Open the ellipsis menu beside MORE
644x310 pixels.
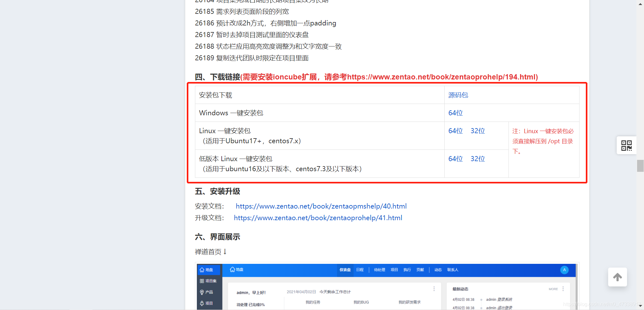tap(563, 289)
